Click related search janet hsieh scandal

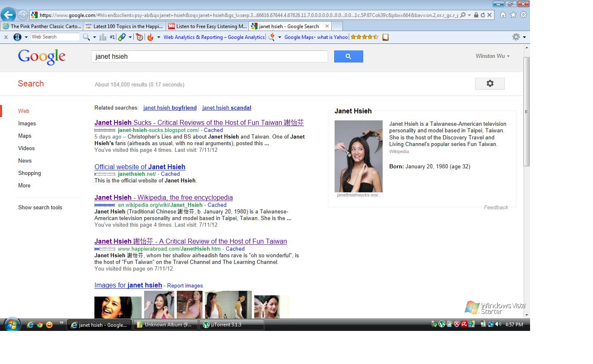[x=227, y=108]
